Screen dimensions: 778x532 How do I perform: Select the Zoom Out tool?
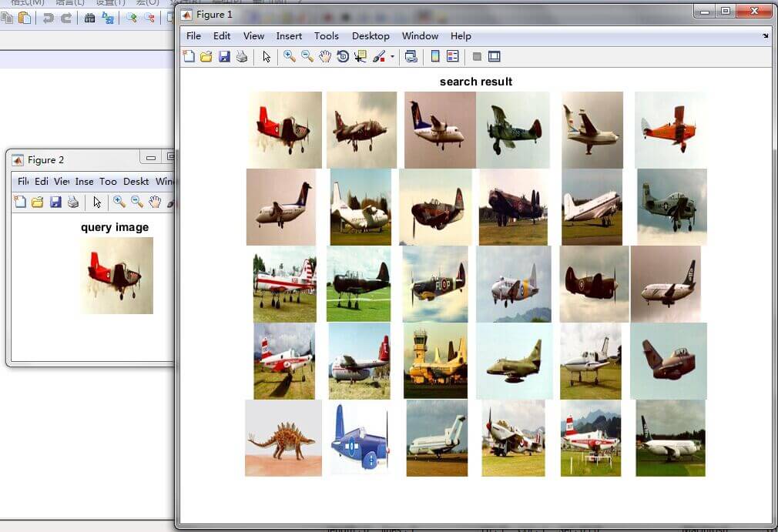click(x=307, y=56)
